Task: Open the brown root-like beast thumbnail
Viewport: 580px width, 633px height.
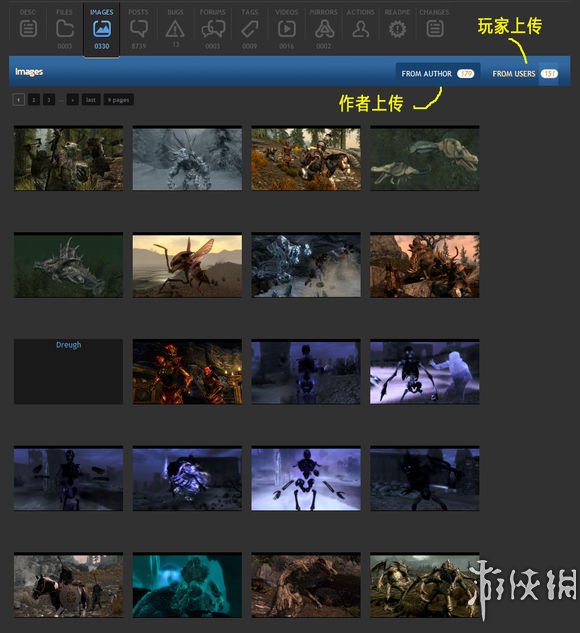Action: click(x=306, y=585)
